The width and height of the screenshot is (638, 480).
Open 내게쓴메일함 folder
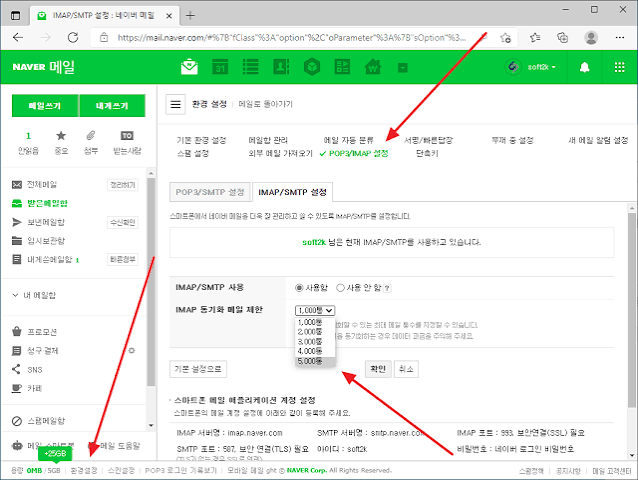[x=49, y=260]
